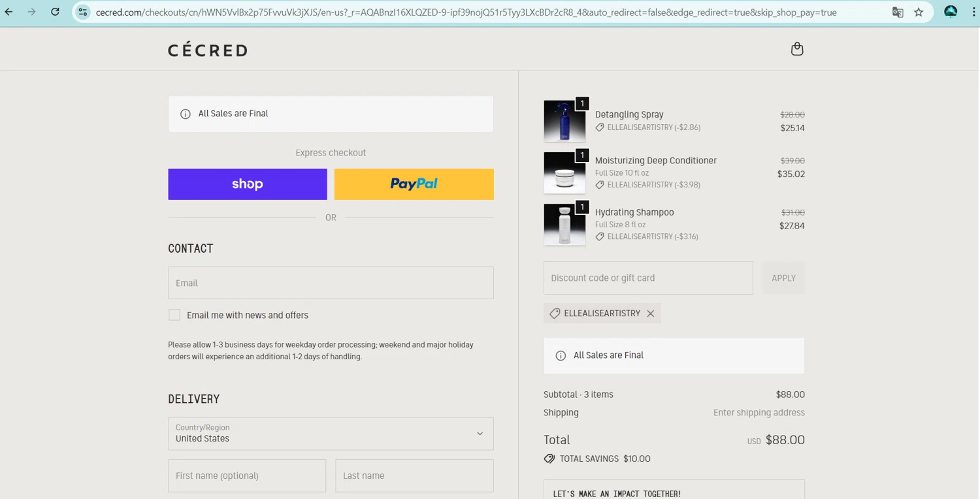The image size is (980, 499).
Task: Open the browser profile avatar
Action: [951, 12]
